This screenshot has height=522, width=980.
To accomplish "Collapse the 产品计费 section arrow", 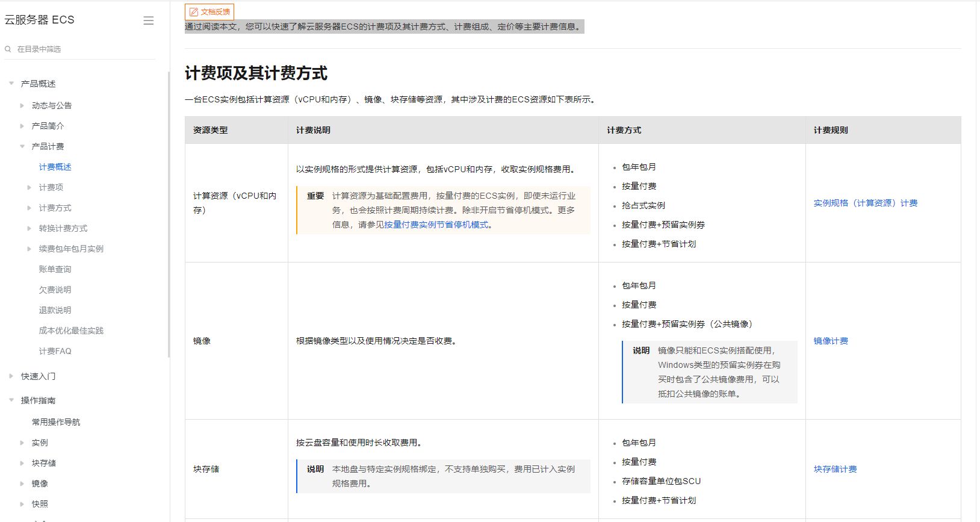I will click(x=22, y=146).
